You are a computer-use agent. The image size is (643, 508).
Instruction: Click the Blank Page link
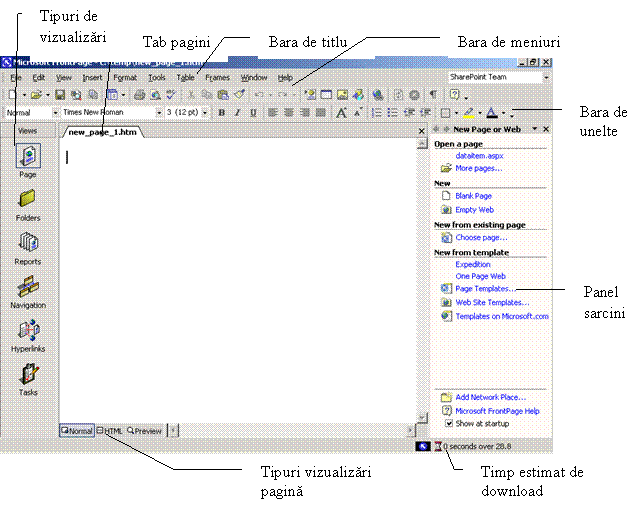474,196
